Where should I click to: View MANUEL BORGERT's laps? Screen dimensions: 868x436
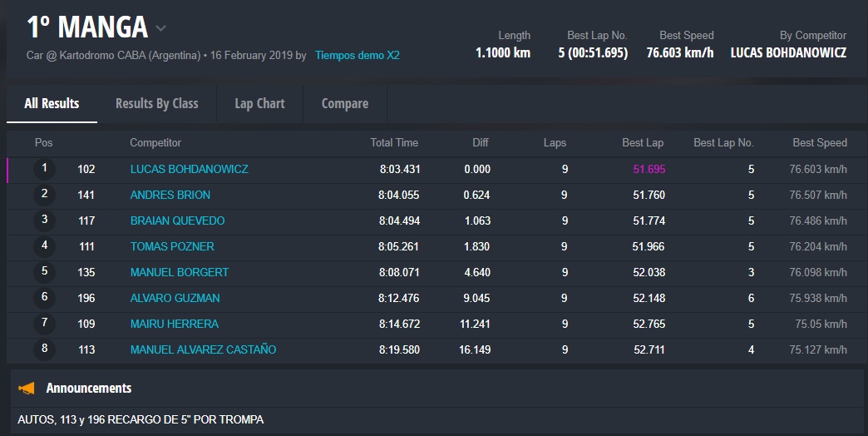tap(179, 272)
